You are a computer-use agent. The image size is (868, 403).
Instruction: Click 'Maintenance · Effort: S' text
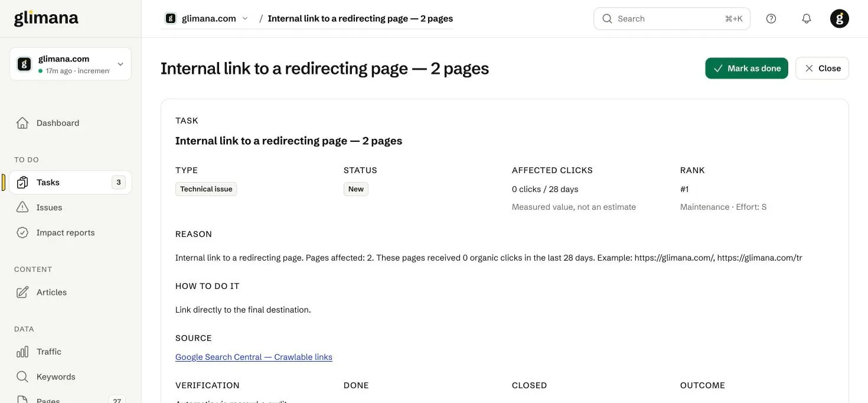(723, 207)
